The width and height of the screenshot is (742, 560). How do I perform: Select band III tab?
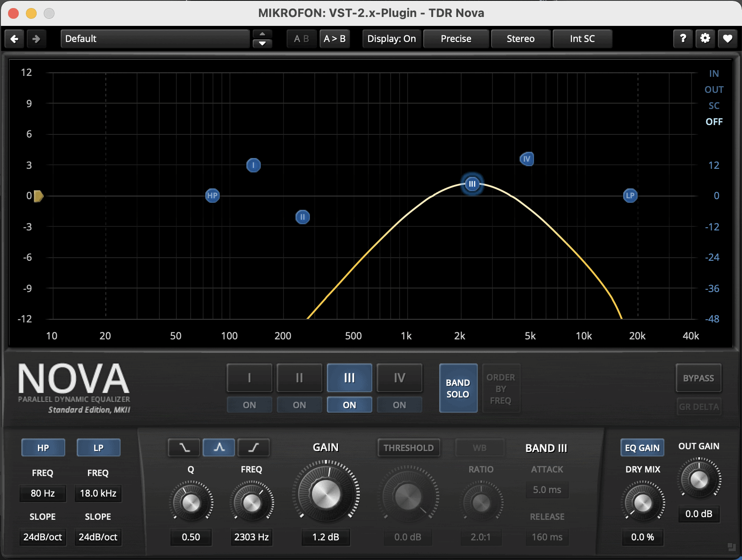(350, 378)
